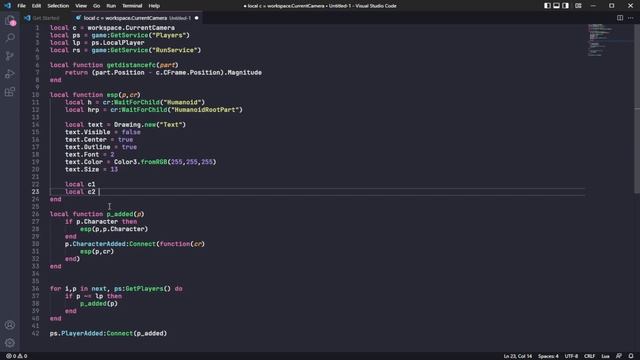
Task: Open Customize Layout icon
Action: 578,6
